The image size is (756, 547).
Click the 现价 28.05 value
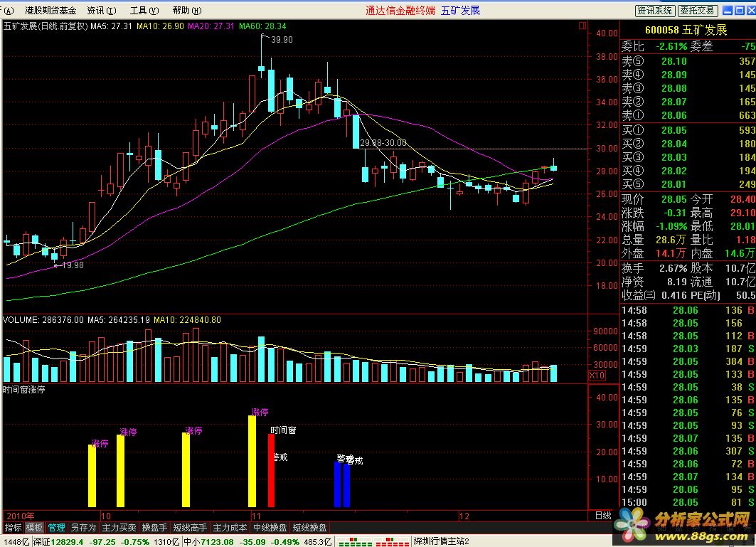click(674, 199)
